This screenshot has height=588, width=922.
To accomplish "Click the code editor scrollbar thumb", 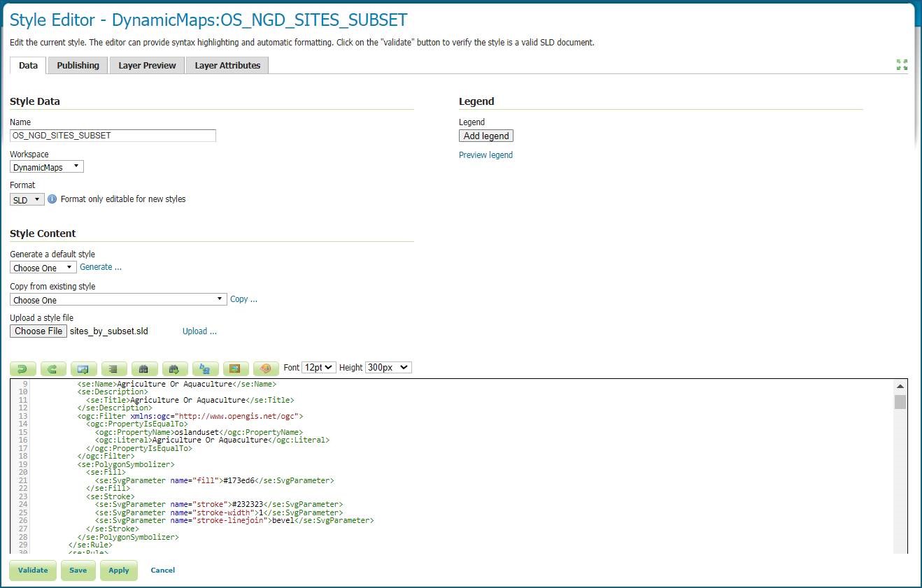I will [x=900, y=401].
